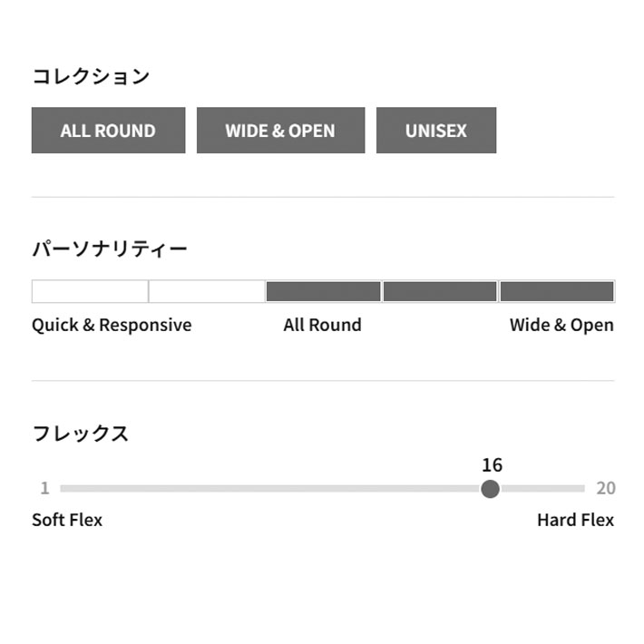Viewport: 644px width, 644px height.
Task: Click the flex slider track right of handle
Action: pyautogui.click(x=542, y=489)
